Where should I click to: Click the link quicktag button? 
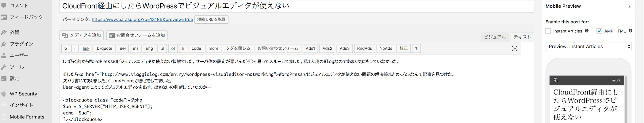86,48
